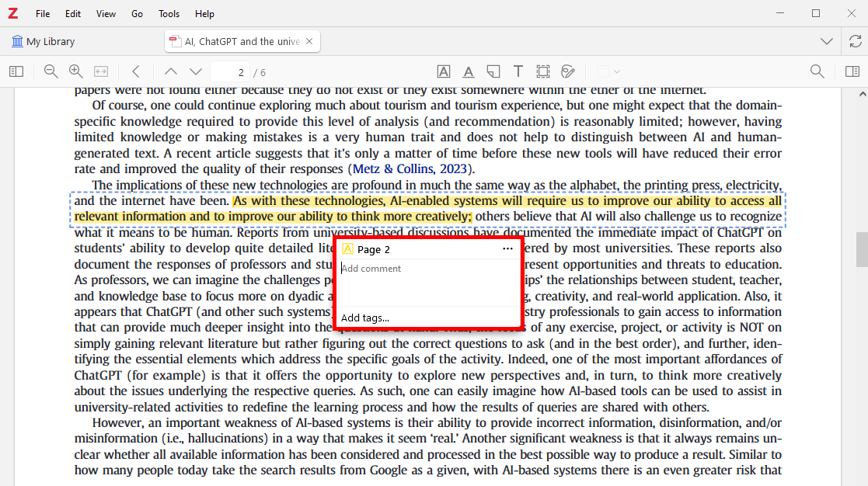The image size is (868, 486).
Task: Go back with the left arrow
Action: click(136, 71)
